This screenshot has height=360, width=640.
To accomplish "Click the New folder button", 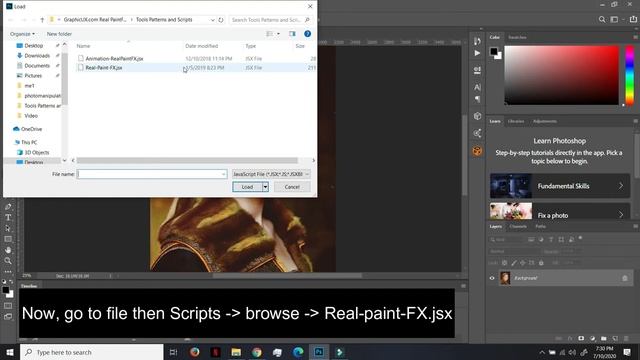I will pos(59,34).
